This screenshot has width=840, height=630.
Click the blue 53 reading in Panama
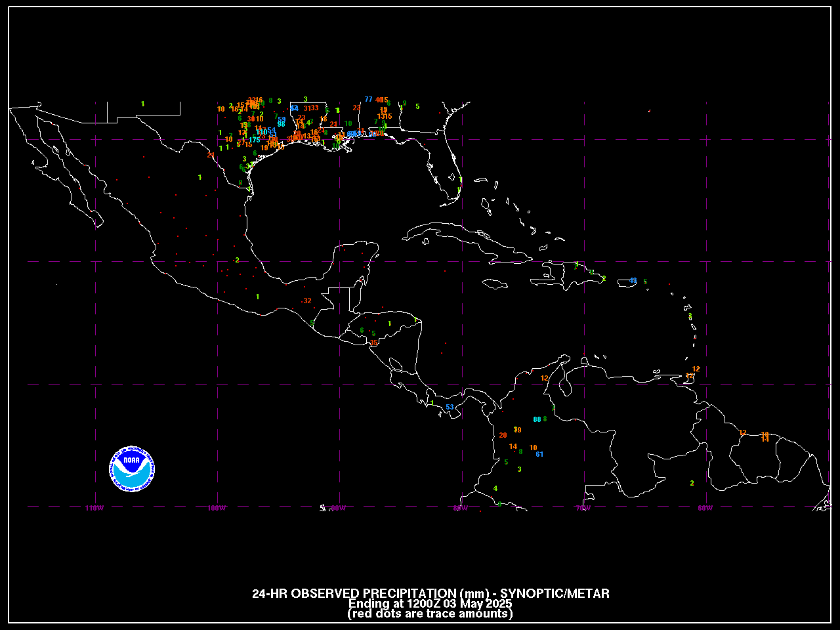[x=450, y=407]
